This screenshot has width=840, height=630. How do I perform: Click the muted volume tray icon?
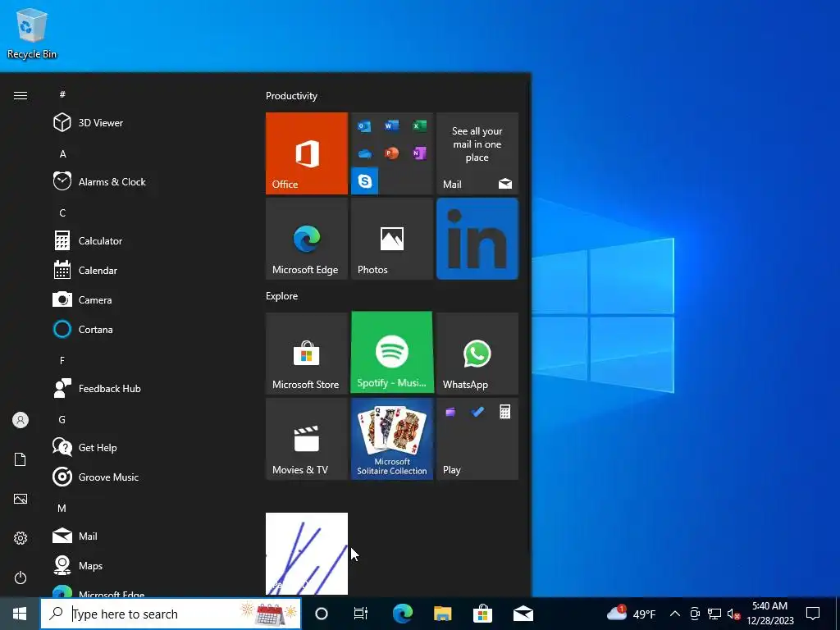coord(734,614)
